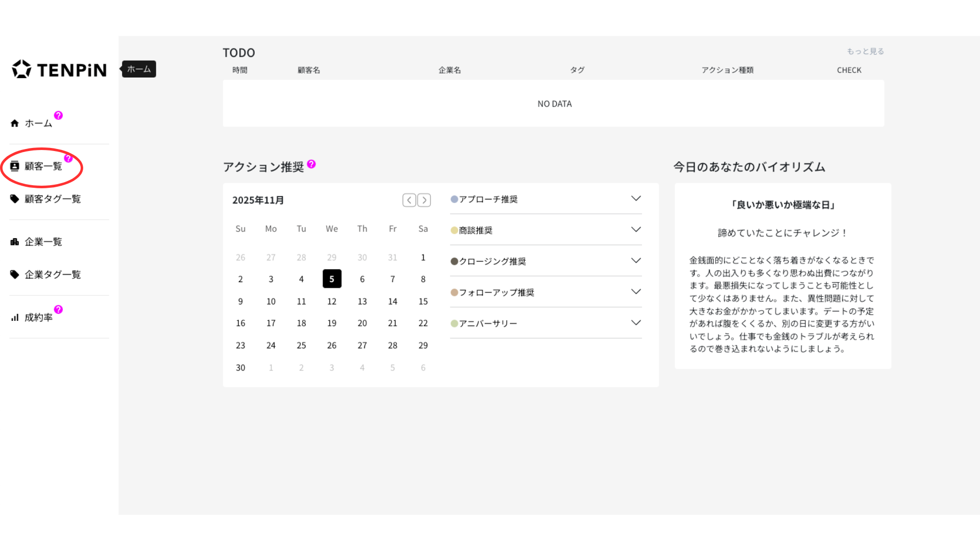Click もっと見る link in TODO

tap(865, 51)
